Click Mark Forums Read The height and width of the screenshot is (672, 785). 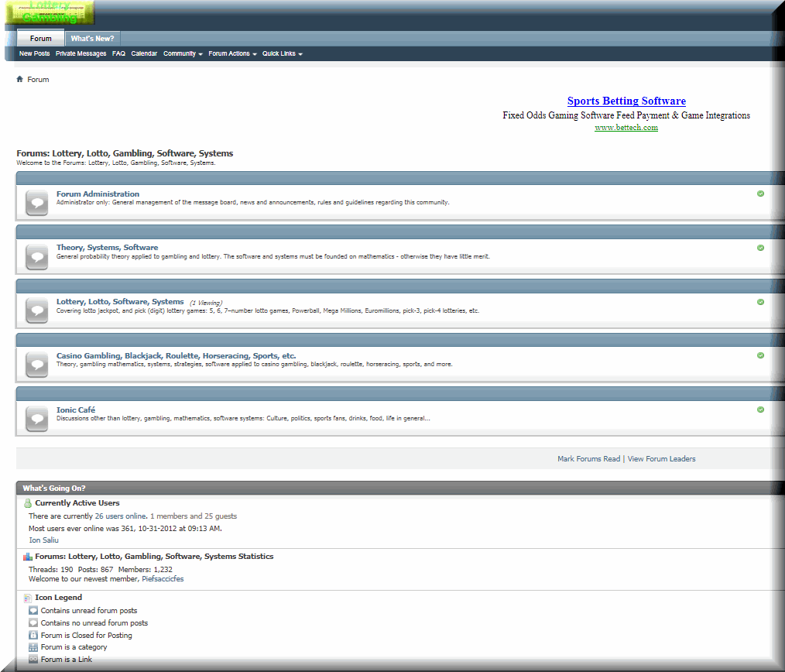[x=588, y=458]
